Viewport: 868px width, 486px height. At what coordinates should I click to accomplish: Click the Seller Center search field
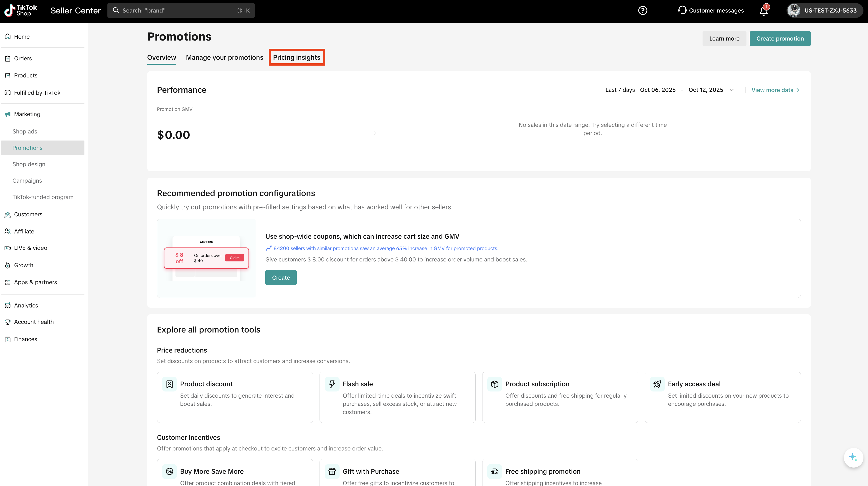coord(181,10)
